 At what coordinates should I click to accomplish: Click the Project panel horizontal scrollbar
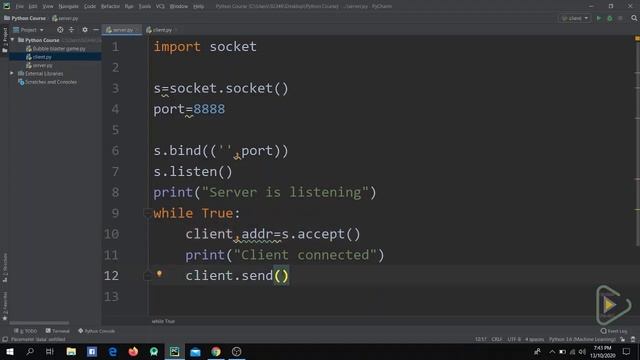click(39, 323)
